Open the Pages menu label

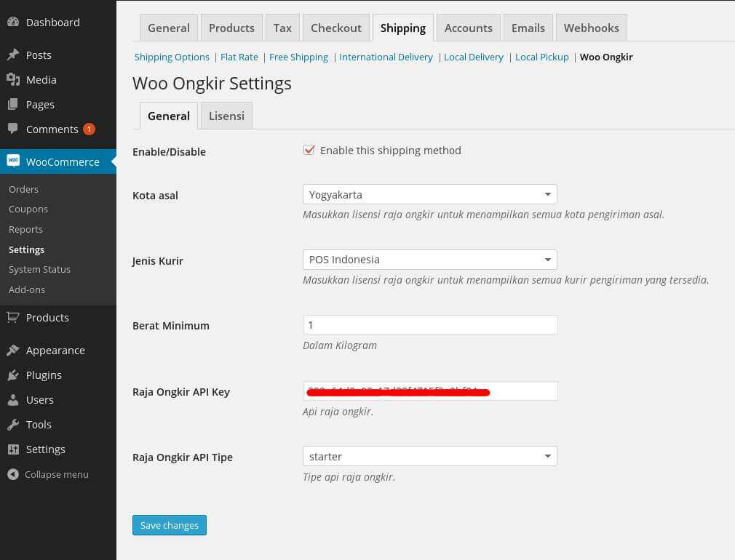(40, 105)
